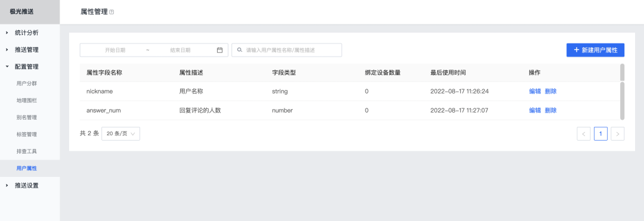Click the search magnifier icon

[240, 50]
